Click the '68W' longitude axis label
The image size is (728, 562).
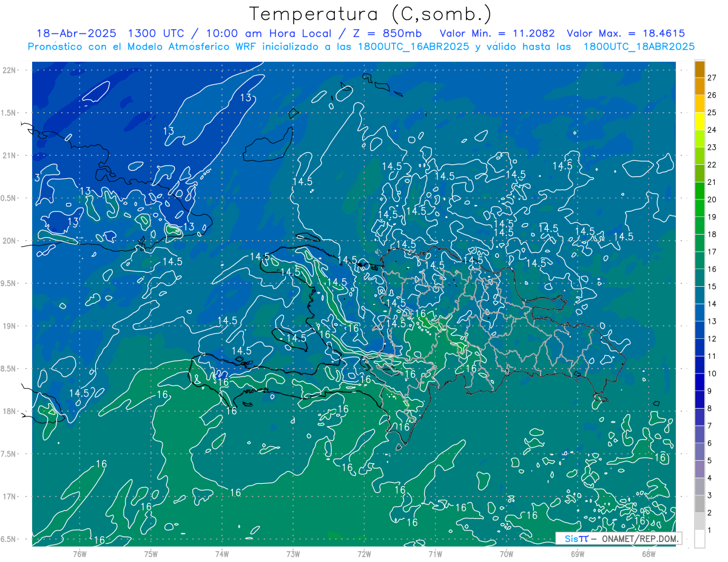[648, 554]
